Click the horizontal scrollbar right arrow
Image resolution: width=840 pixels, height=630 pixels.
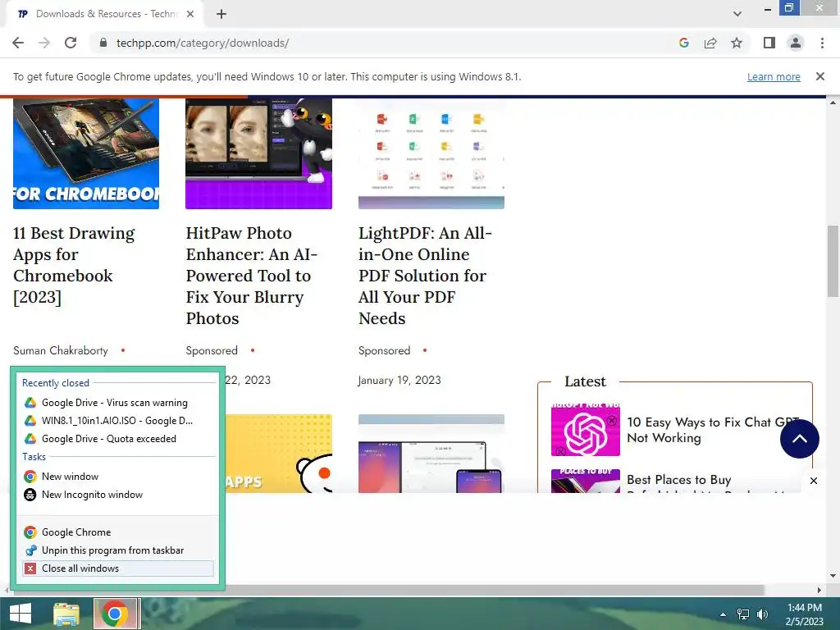point(819,590)
